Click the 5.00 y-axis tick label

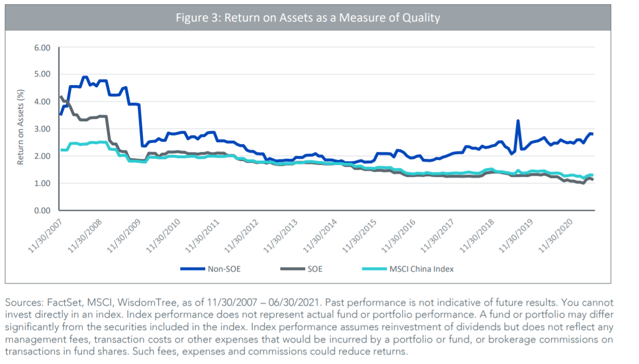44,74
